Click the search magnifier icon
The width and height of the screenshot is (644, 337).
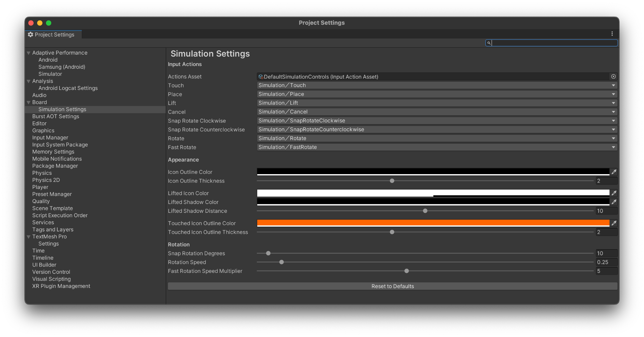[489, 43]
